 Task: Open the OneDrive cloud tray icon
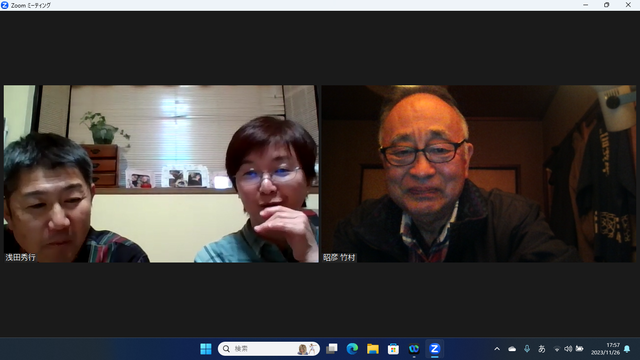[512, 349]
